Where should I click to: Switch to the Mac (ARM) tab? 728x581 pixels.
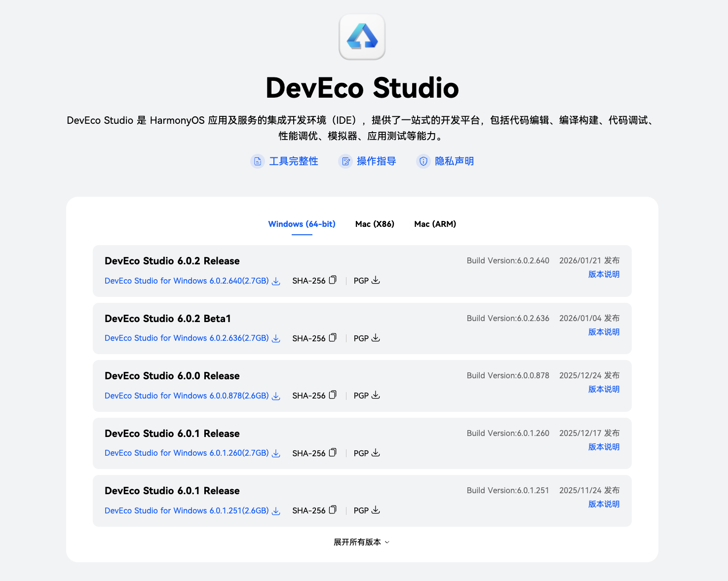[435, 224]
